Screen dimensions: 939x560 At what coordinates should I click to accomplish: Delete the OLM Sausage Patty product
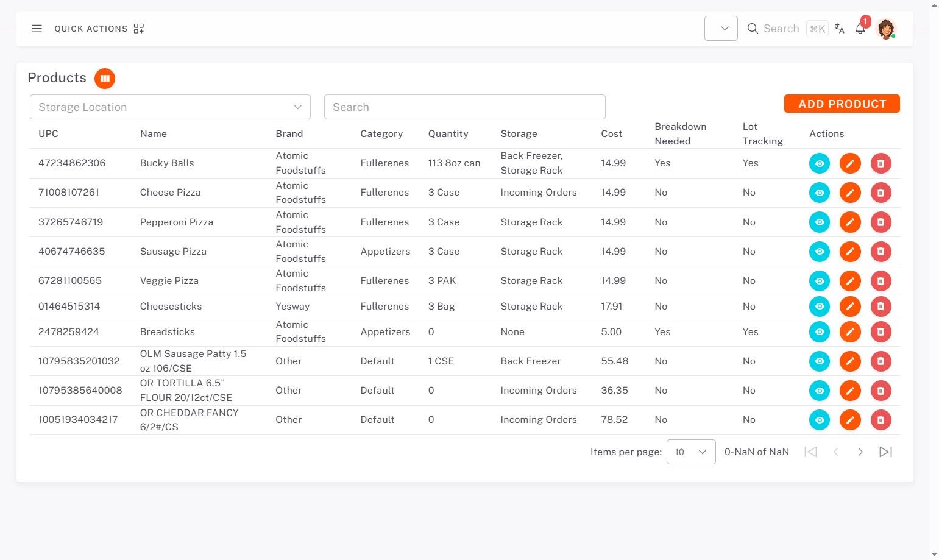[x=881, y=361]
